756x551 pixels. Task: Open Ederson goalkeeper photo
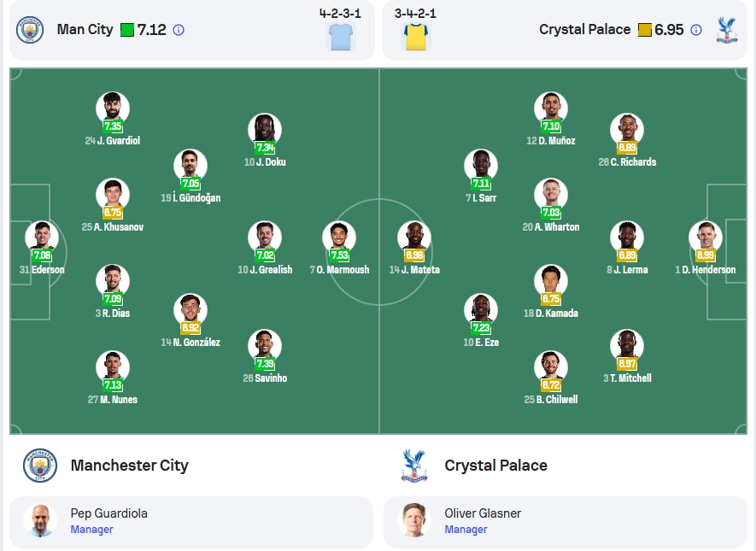click(x=42, y=237)
